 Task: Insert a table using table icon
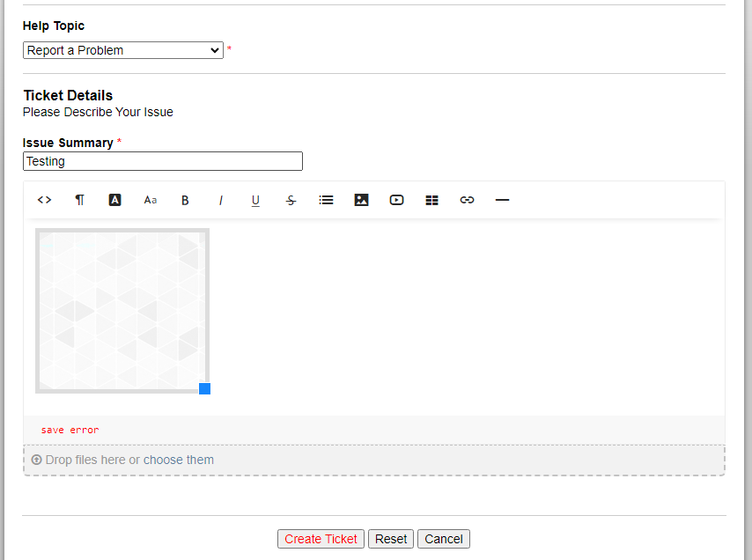tap(431, 200)
